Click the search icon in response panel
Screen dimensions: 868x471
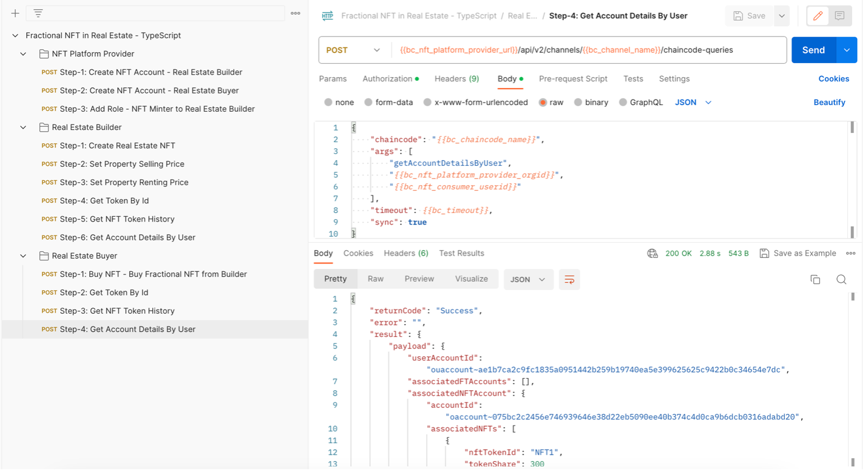click(x=841, y=279)
